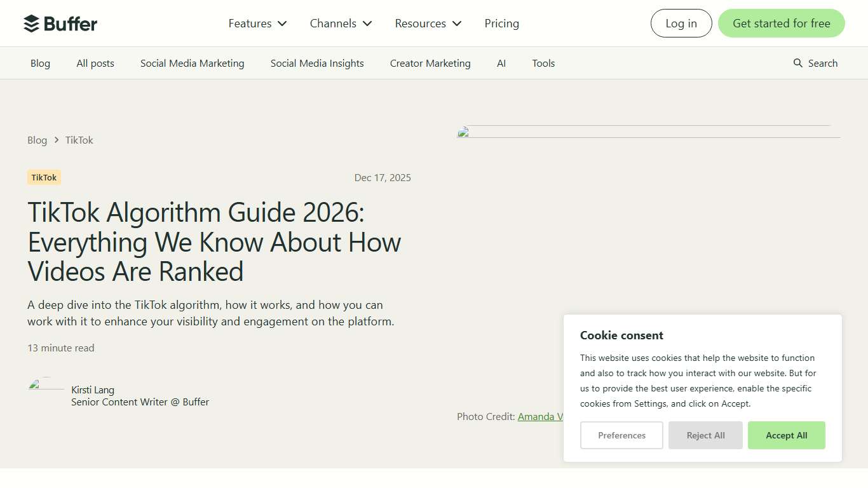Expand the Features dropdown
Viewport: 868px width, 488px height.
point(257,23)
